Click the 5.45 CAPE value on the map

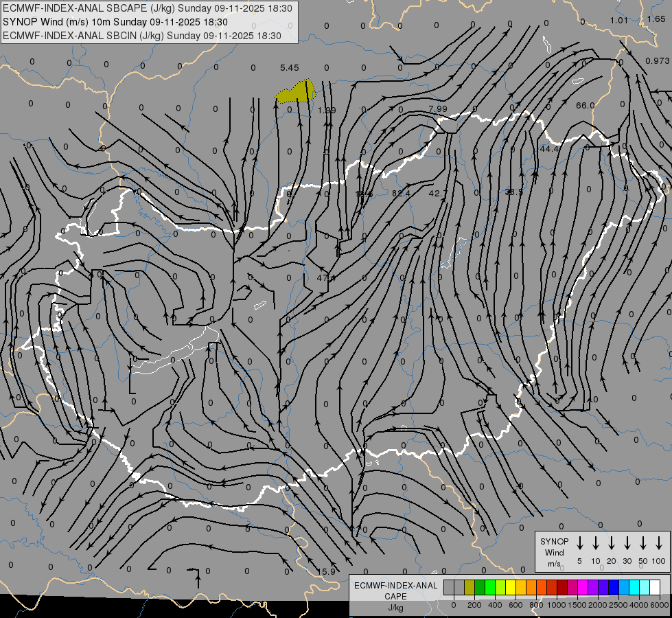point(289,68)
